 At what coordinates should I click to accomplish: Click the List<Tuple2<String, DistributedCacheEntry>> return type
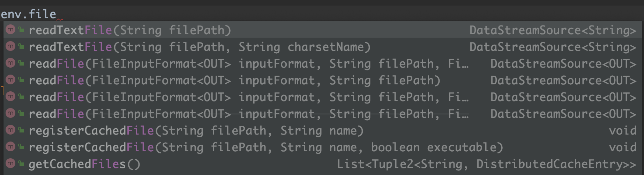pyautogui.click(x=486, y=164)
